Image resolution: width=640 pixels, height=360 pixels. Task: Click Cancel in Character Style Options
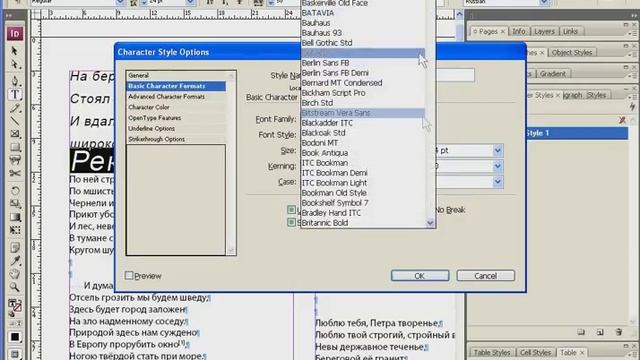tap(485, 276)
